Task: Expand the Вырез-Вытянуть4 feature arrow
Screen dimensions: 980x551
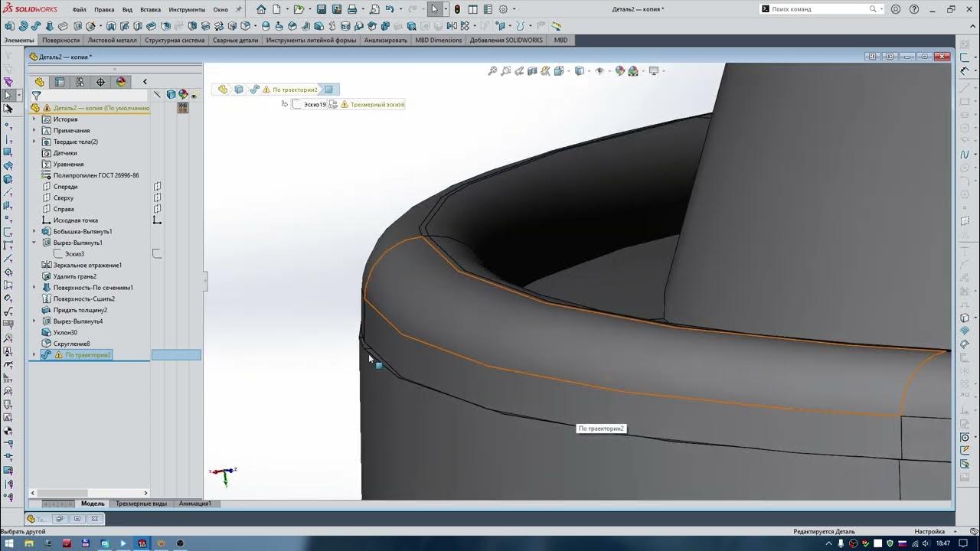Action: pyautogui.click(x=34, y=321)
